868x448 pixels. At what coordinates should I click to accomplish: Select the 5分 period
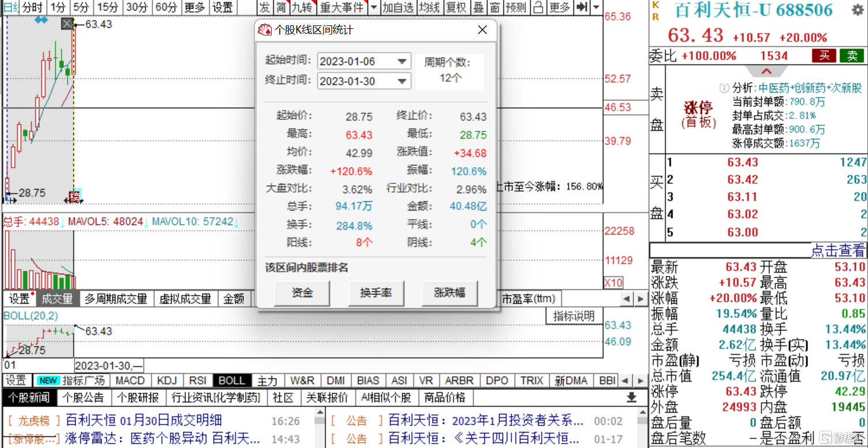pos(81,7)
